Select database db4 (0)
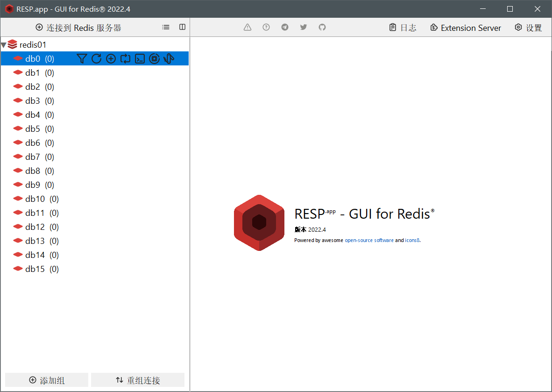The width and height of the screenshot is (552, 392). click(x=95, y=115)
